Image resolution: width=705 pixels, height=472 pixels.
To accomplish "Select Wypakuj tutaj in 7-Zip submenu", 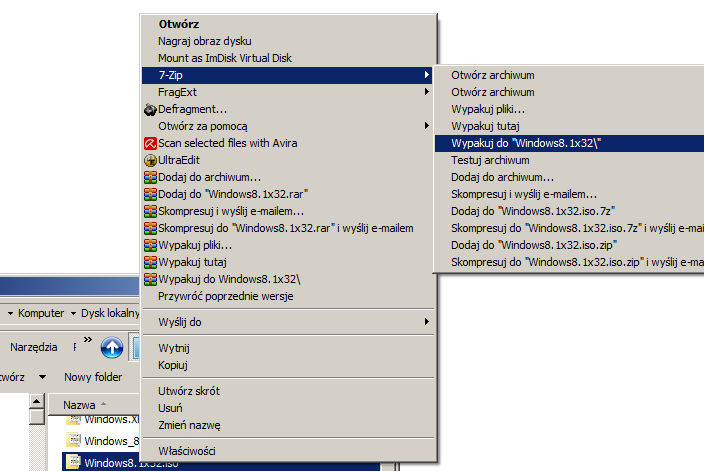I will 569,126.
